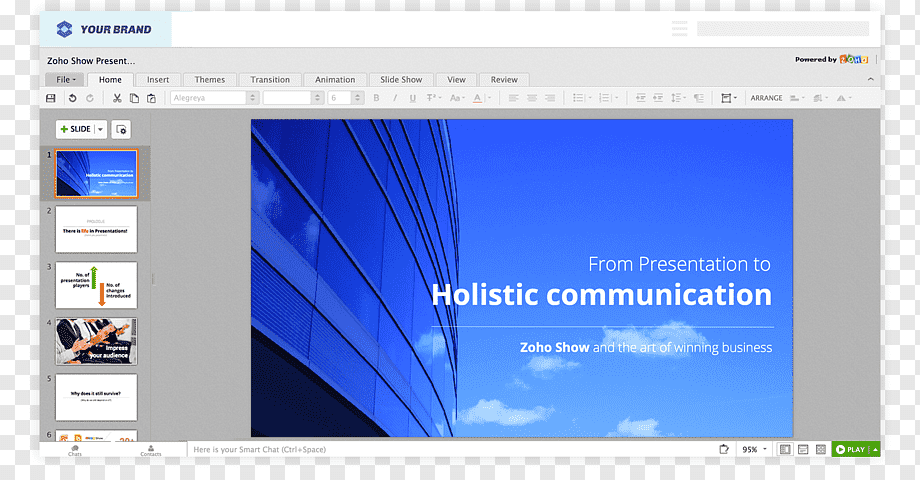Cut selection with scissors icon

tap(117, 98)
